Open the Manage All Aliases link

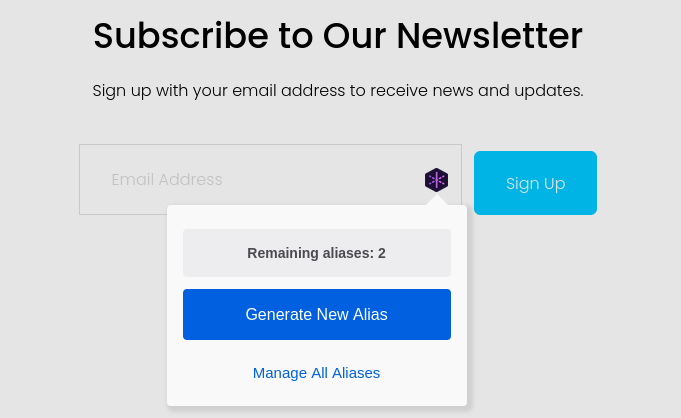click(316, 373)
